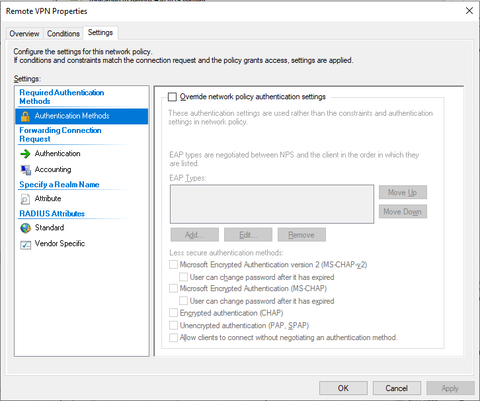The width and height of the screenshot is (480, 401).
Task: Switch to the Overview tab
Action: (x=24, y=34)
